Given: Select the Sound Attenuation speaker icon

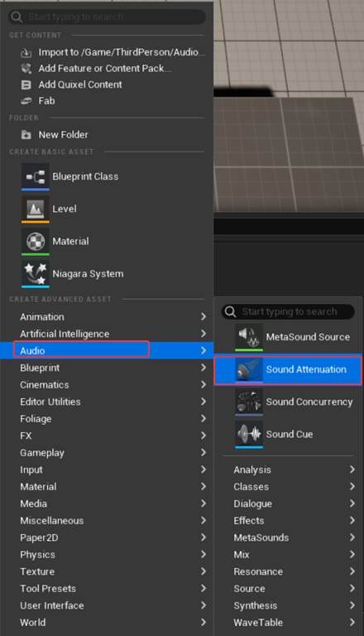Looking at the screenshot, I should point(249,369).
